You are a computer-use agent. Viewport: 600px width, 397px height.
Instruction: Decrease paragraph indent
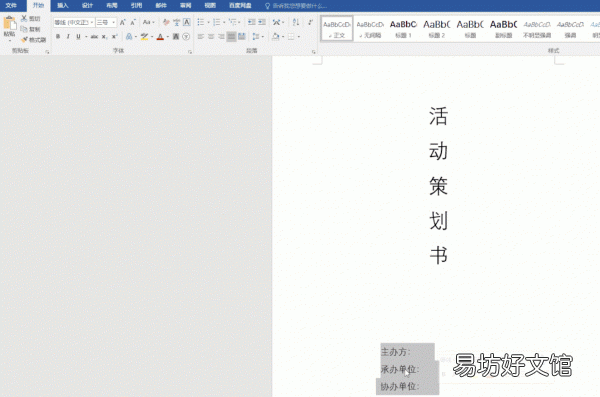point(251,22)
